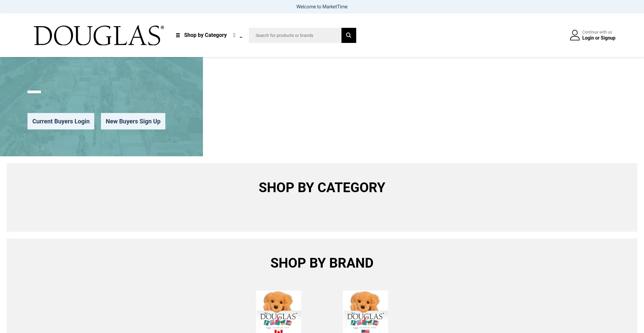Click inside the product search field
The image size is (644, 333).
295,35
